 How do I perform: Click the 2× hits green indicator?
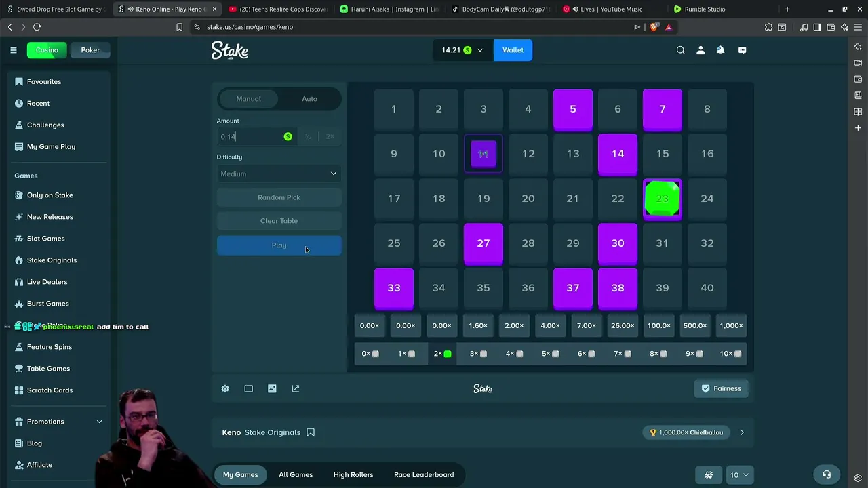(x=441, y=354)
